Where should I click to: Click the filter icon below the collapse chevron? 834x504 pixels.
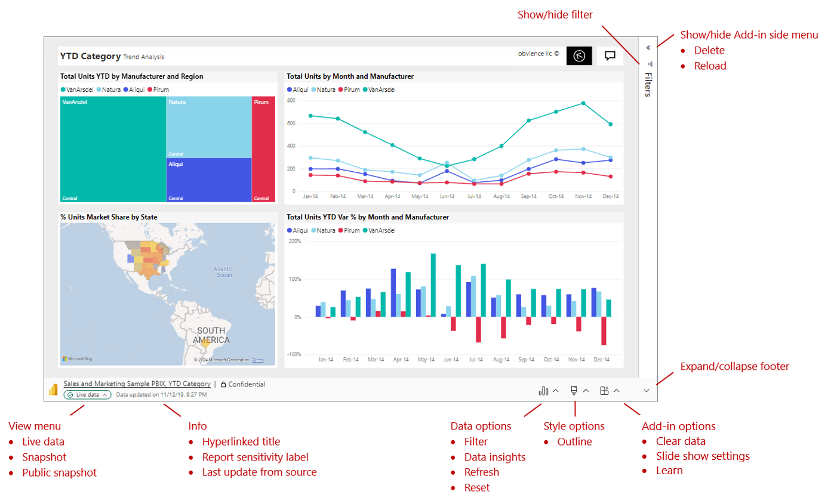(x=650, y=64)
